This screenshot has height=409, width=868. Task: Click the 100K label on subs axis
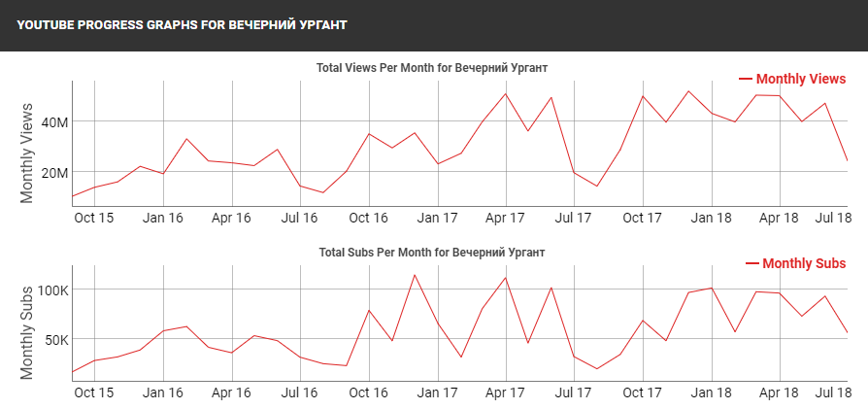[52, 290]
